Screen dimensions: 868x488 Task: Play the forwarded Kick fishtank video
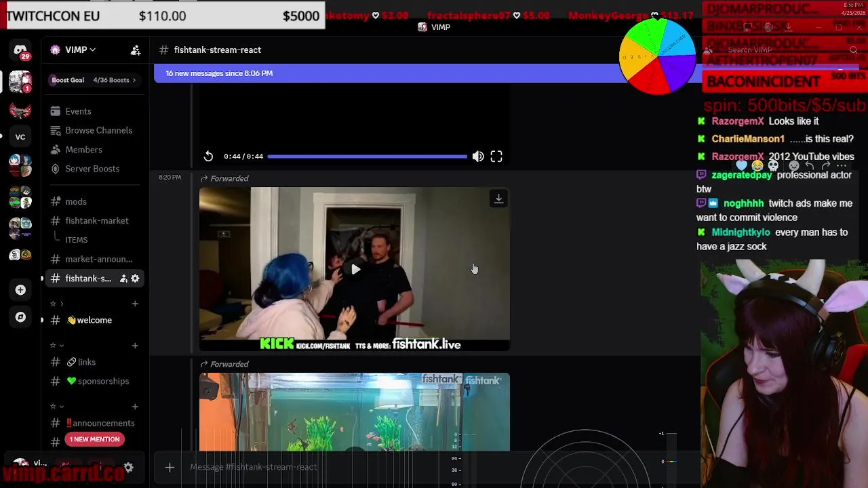(355, 269)
